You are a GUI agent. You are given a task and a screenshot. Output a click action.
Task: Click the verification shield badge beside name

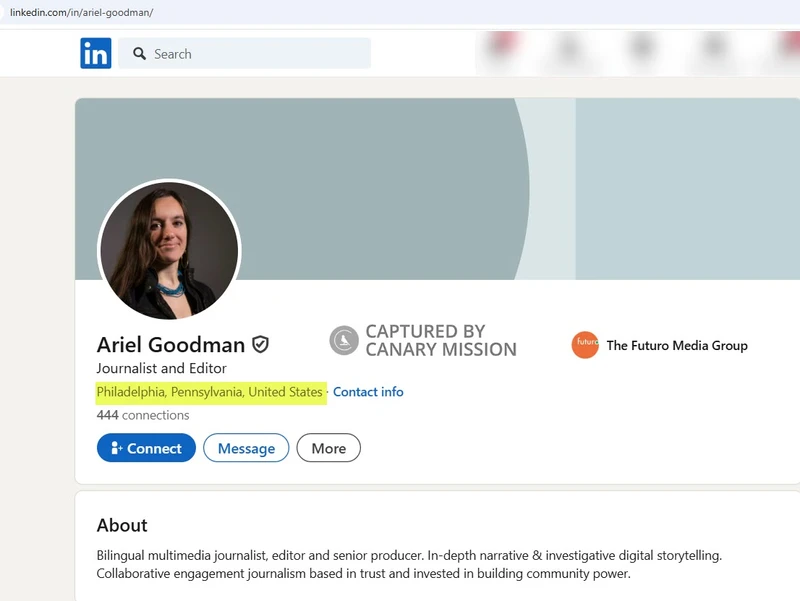(x=261, y=344)
